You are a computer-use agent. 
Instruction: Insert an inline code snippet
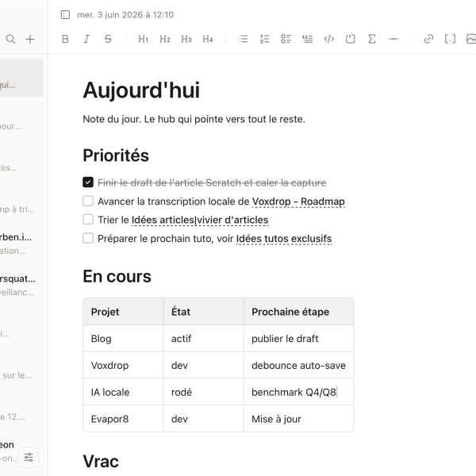[x=329, y=39]
